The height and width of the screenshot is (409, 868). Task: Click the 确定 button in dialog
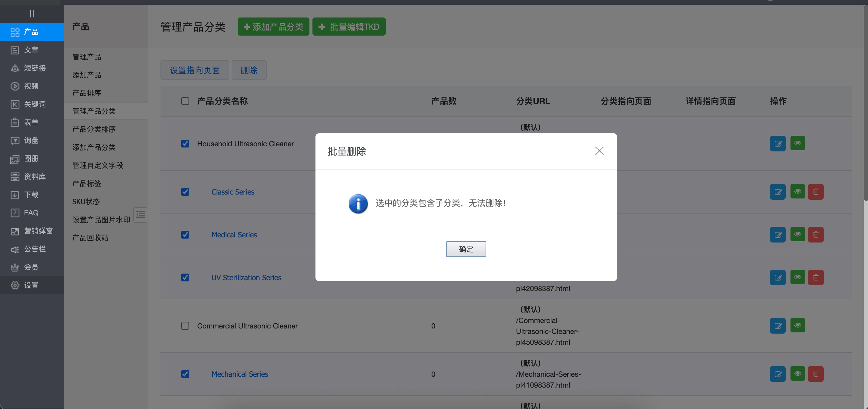point(466,249)
